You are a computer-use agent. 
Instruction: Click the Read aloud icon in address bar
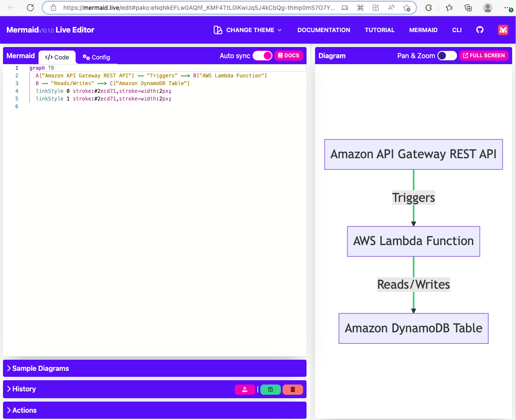click(391, 8)
